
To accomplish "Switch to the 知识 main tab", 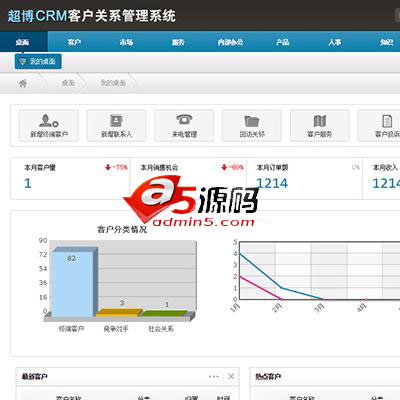I will coord(387,42).
